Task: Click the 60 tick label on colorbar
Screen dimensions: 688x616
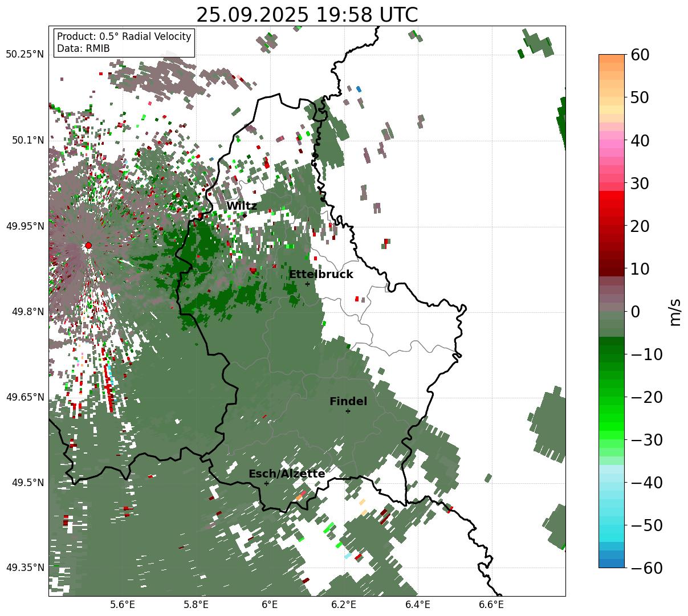Action: (x=641, y=55)
